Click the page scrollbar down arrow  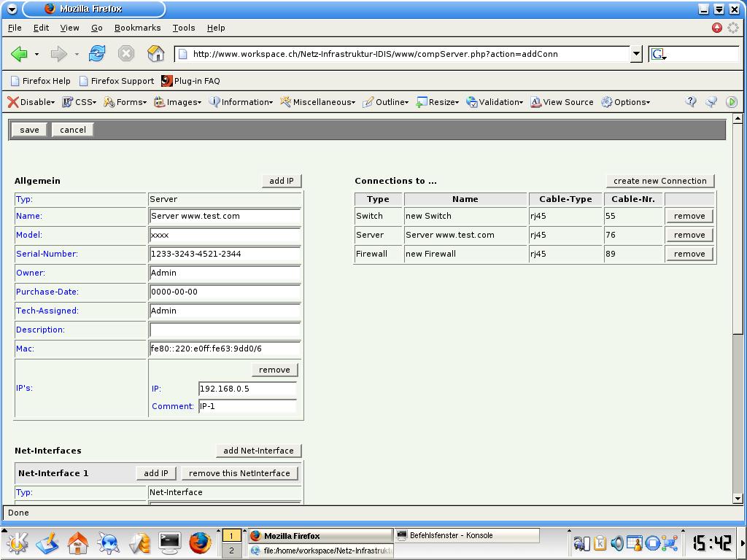738,499
